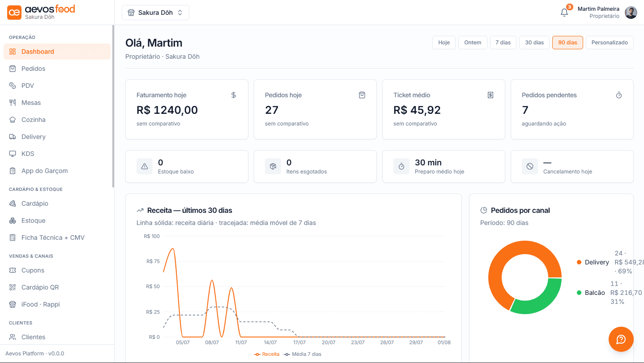644x363 pixels.
Task: Click the pie icon beside Pedidos por canal
Action: [484, 210]
